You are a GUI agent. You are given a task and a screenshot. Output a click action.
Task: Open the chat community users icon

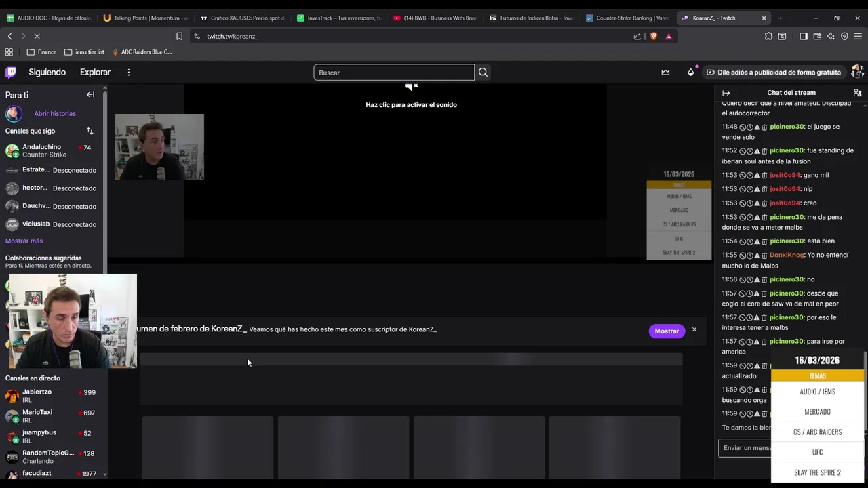(857, 93)
